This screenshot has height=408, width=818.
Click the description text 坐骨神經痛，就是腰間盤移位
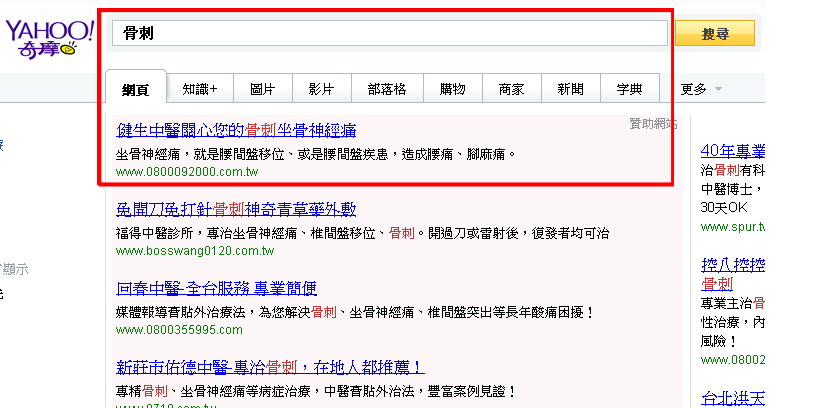click(200, 155)
